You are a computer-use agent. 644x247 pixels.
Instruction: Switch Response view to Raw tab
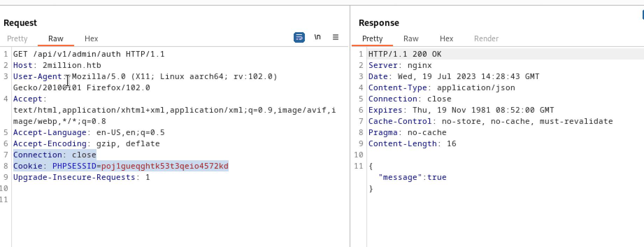click(x=411, y=38)
